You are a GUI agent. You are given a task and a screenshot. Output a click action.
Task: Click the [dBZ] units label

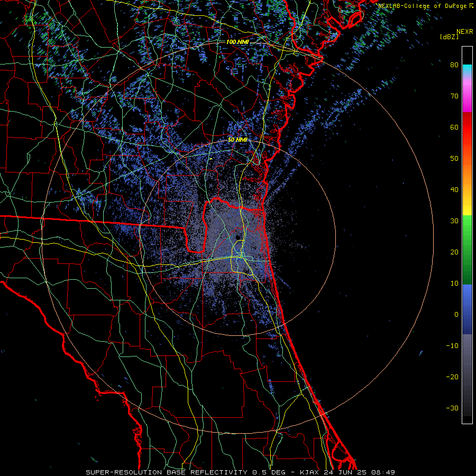449,36
